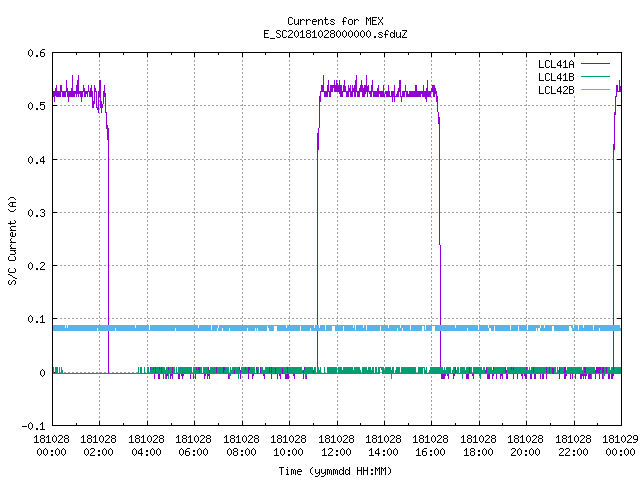
Task: Click the x-axis tick label 181028 10:00
Action: coord(288,445)
